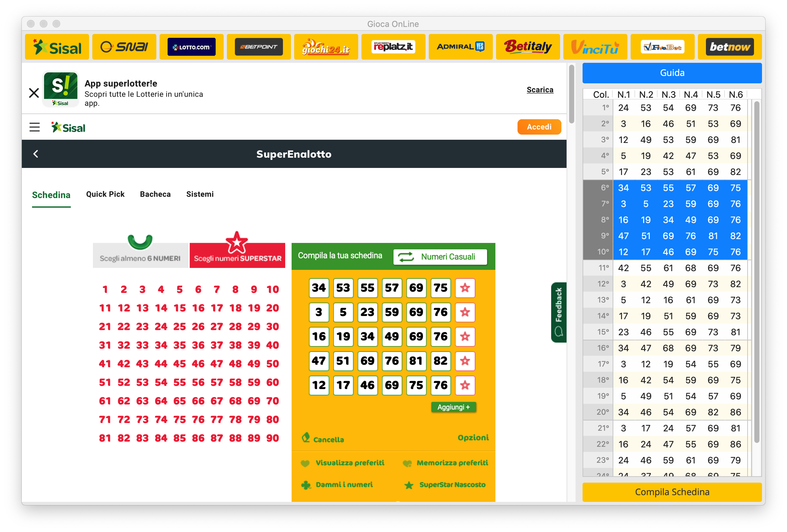The height and width of the screenshot is (532, 787).
Task: Select number 42 in the number grid
Action: [x=124, y=364]
